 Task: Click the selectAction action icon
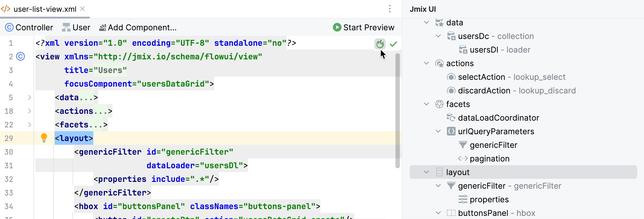pyautogui.click(x=451, y=77)
